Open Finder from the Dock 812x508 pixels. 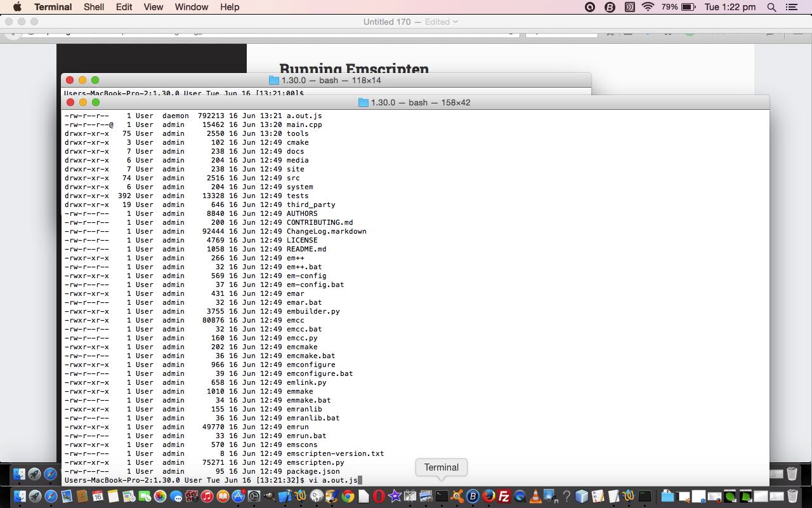coord(20,496)
